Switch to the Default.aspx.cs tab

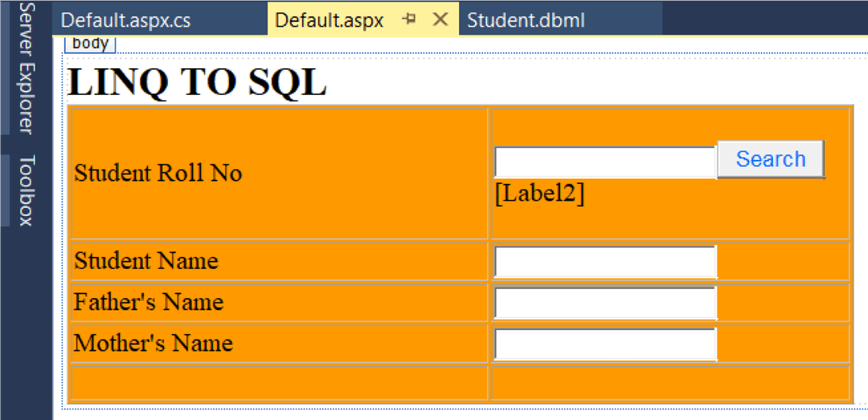pos(126,20)
